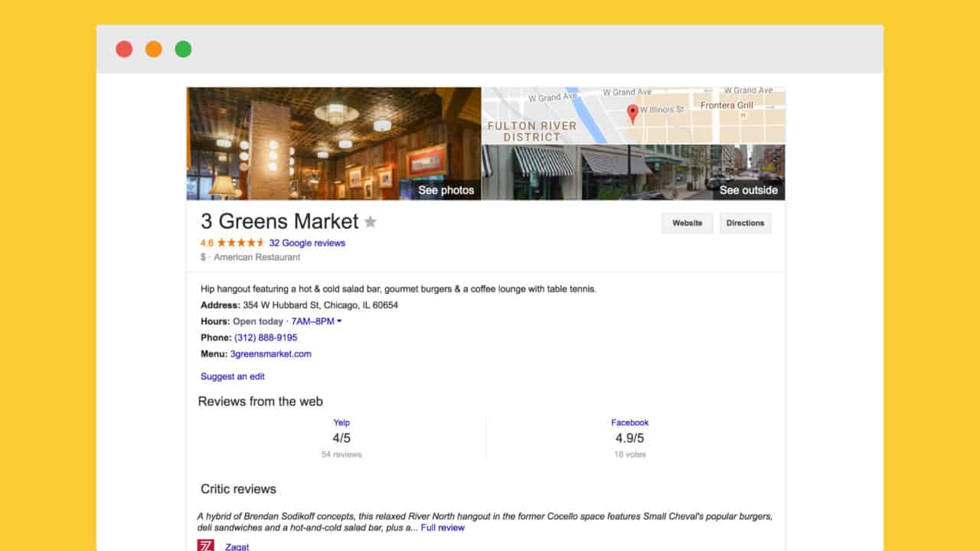980x551 pixels.
Task: Click the Frontera Grill map label
Action: pos(727,106)
